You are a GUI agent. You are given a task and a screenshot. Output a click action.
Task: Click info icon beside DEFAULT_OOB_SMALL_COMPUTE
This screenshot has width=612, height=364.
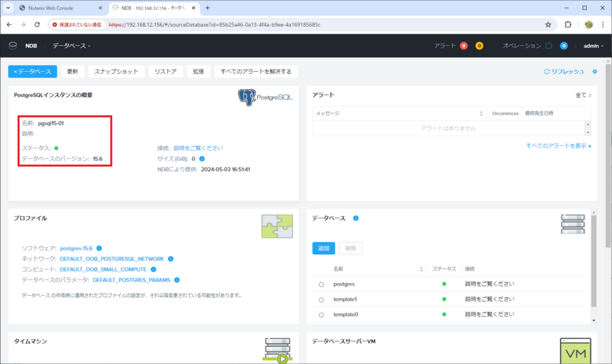point(153,269)
